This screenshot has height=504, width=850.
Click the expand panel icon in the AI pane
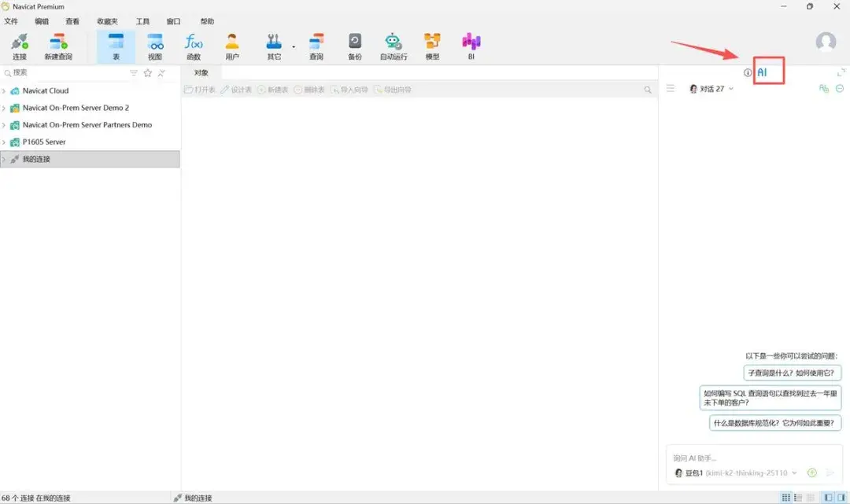841,72
